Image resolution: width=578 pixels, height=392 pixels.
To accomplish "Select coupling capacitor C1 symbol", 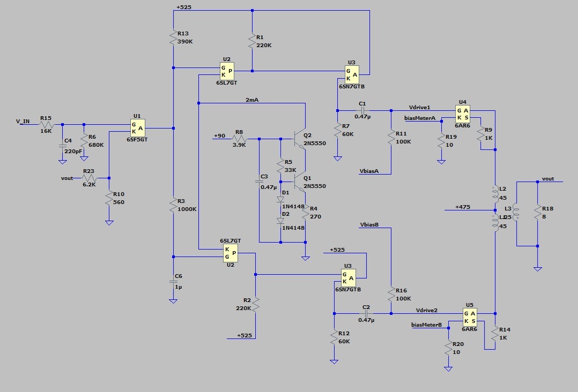I will click(362, 110).
